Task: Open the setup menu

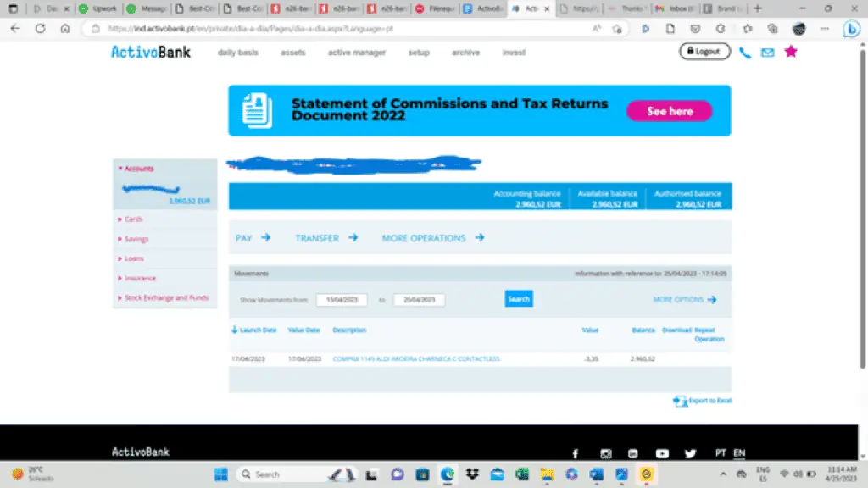Action: [419, 53]
